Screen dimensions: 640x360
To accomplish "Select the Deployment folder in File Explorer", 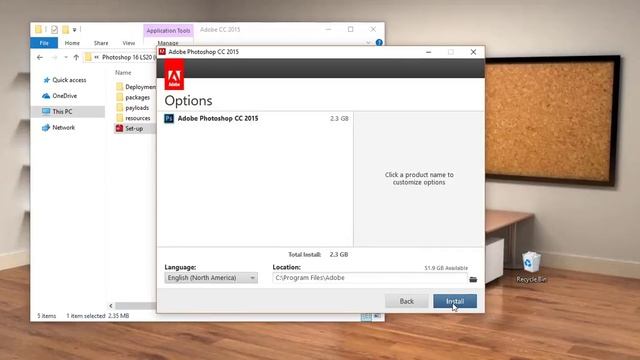I will point(136,87).
